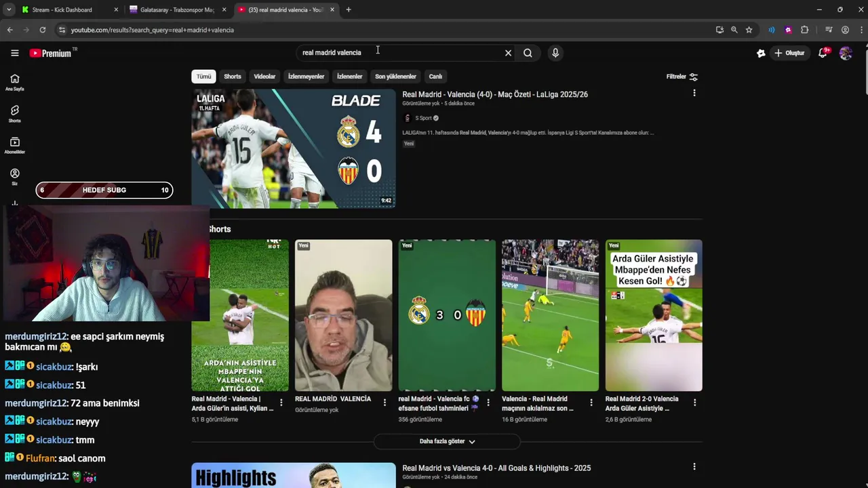Clear the search box with the X
Viewport: 868px width, 488px height.
point(508,53)
